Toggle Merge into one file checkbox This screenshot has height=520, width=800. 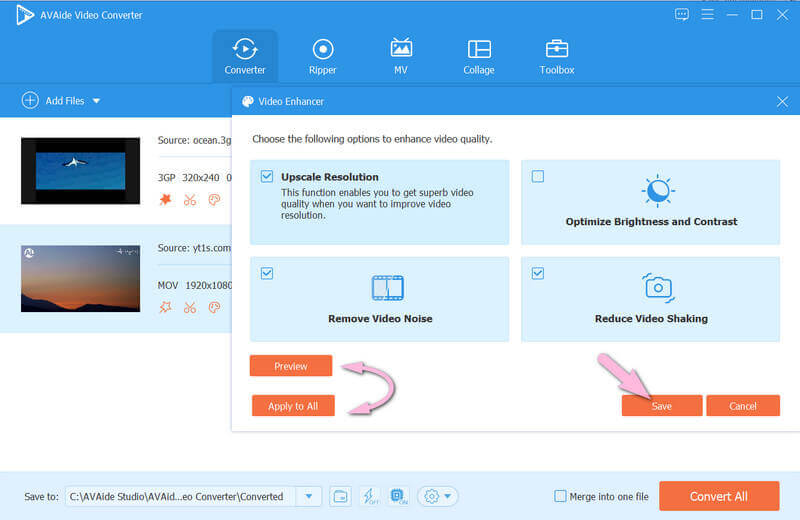[560, 496]
